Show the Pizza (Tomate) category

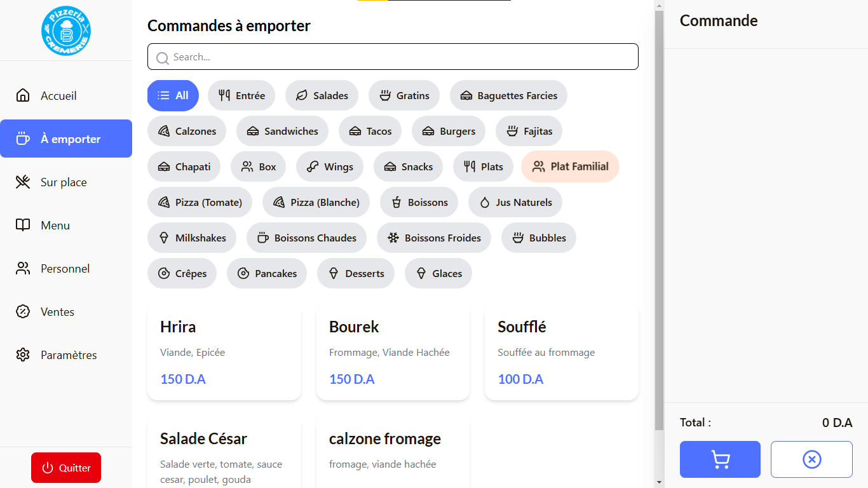click(x=200, y=203)
